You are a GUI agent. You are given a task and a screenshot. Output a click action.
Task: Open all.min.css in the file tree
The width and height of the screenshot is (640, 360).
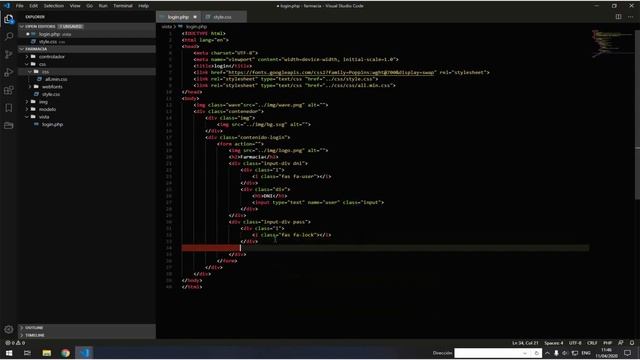[x=56, y=79]
